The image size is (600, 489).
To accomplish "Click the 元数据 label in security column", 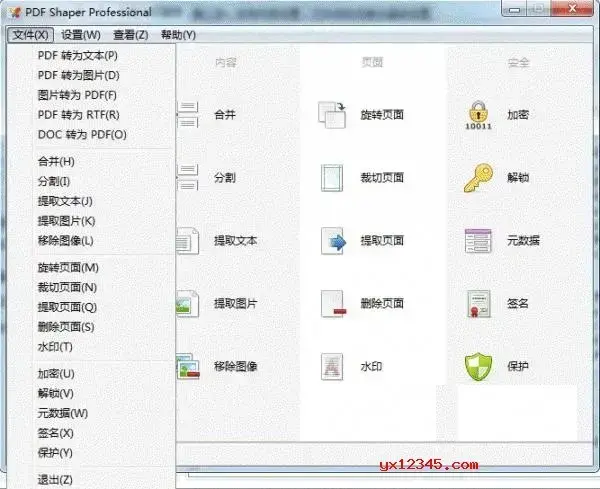I will (523, 241).
